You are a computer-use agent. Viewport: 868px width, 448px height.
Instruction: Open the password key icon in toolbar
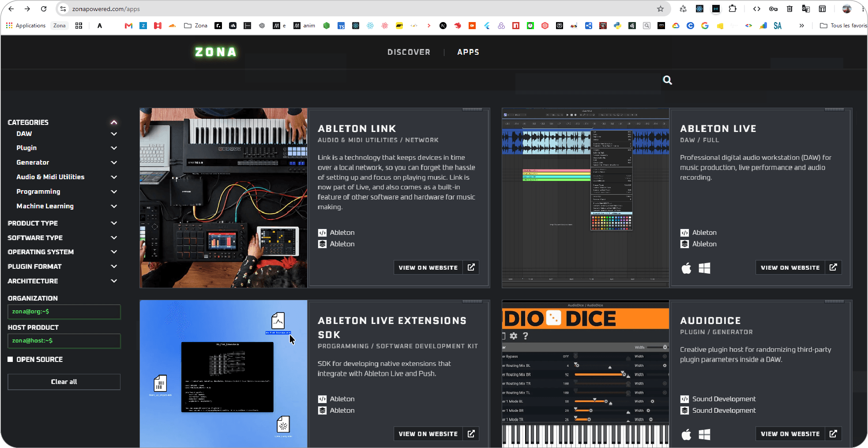click(x=773, y=9)
